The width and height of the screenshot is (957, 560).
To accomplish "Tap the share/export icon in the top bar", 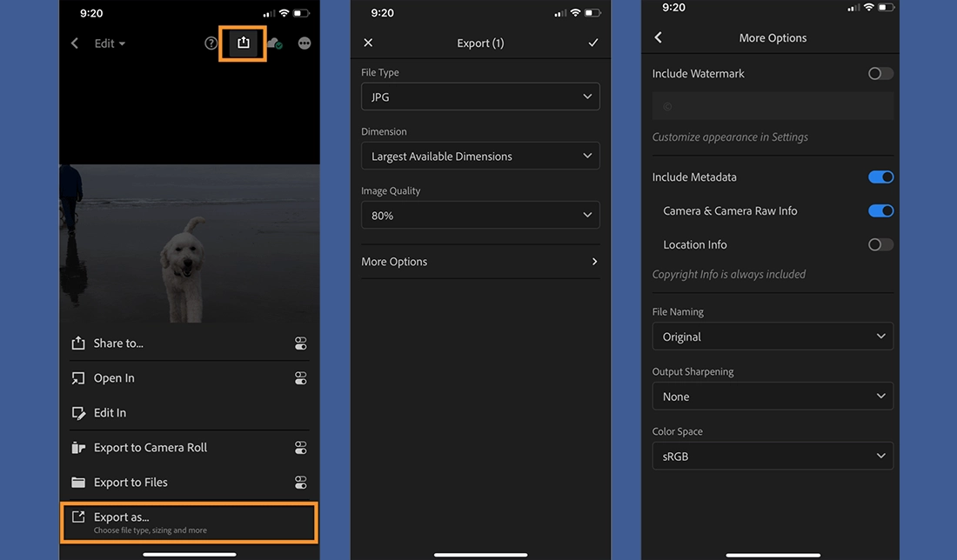I will [x=244, y=43].
